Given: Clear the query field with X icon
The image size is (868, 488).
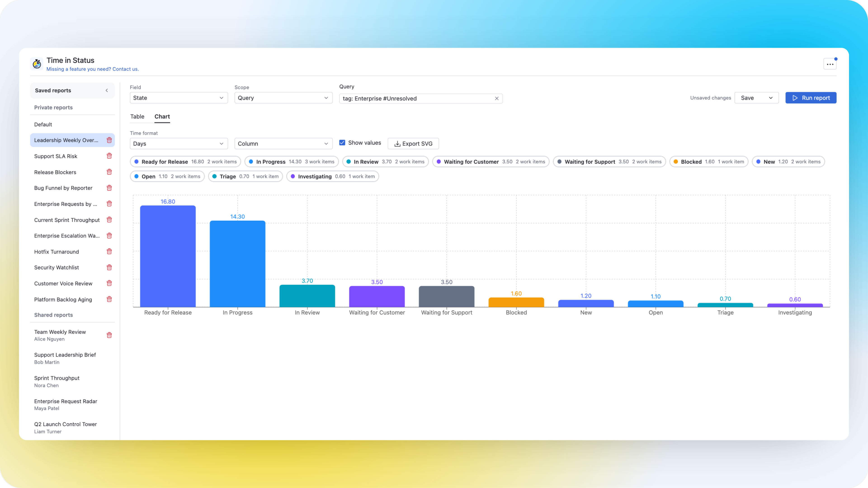Looking at the screenshot, I should [496, 98].
